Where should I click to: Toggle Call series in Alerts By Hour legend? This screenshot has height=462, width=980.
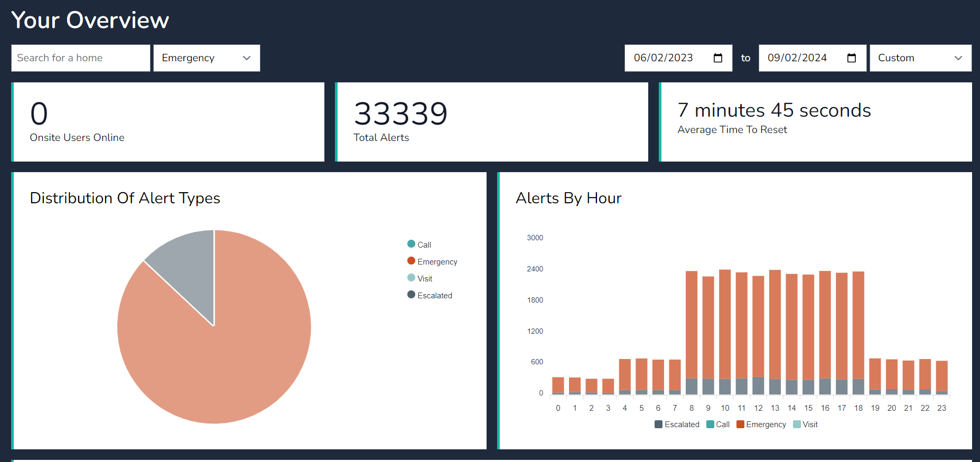[718, 425]
